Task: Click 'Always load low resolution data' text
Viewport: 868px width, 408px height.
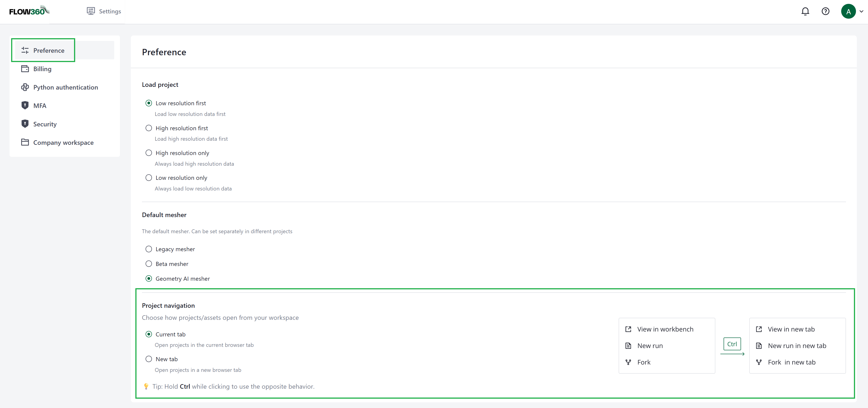Action: tap(193, 189)
